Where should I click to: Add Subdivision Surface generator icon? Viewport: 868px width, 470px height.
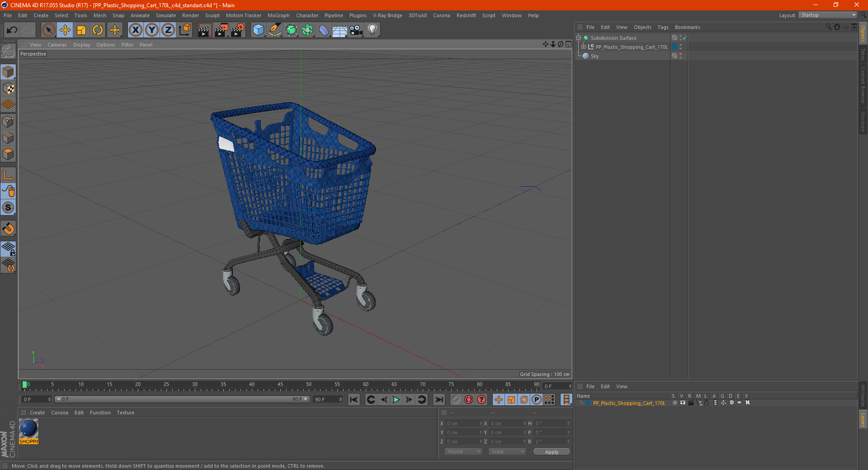coord(291,30)
